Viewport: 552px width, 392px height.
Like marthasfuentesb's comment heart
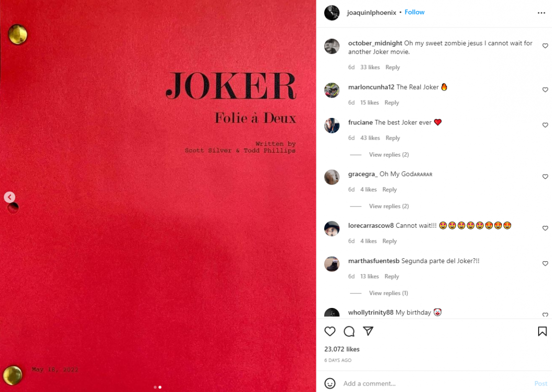[x=545, y=264]
